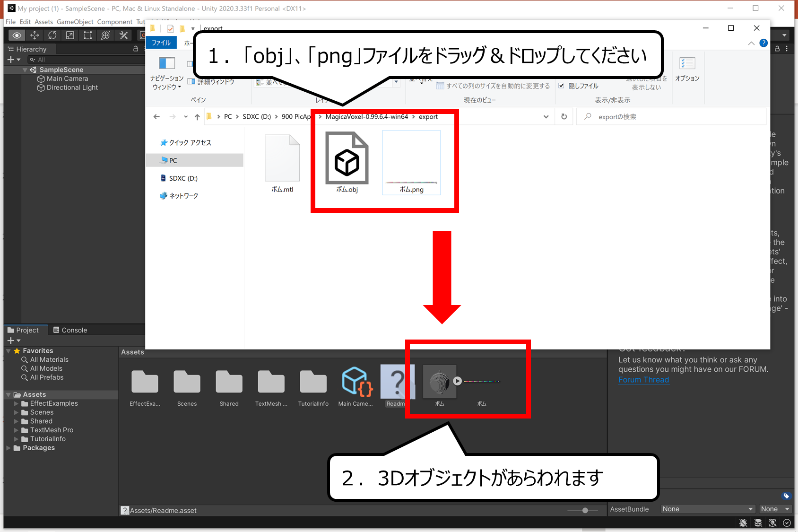
Task: Click the exportの検索 search box
Action: coord(671,117)
